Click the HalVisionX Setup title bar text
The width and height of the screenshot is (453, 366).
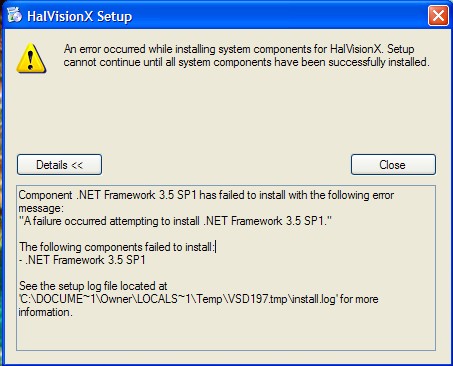pos(79,16)
